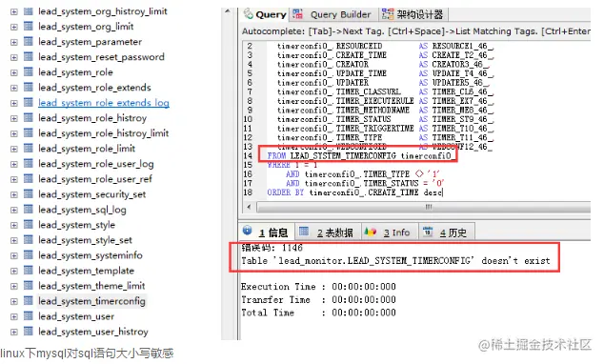Show the 2 表数据 table data tab

point(328,232)
